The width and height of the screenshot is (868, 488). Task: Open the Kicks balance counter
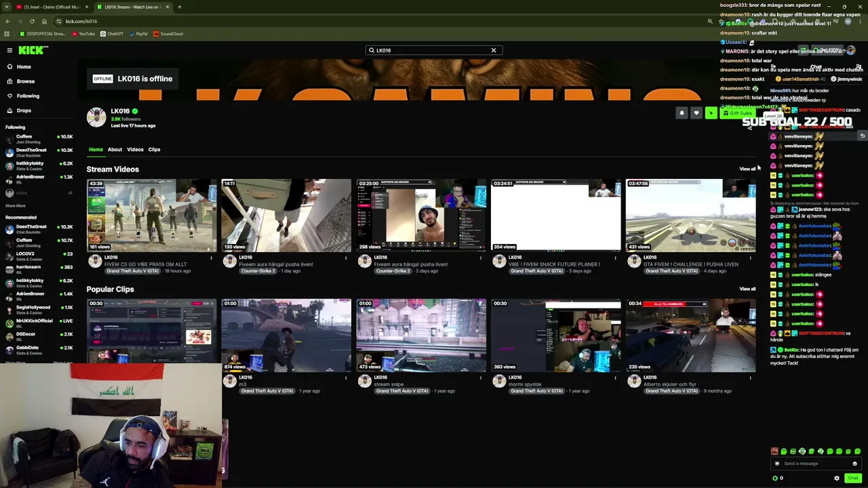pyautogui.click(x=778, y=479)
